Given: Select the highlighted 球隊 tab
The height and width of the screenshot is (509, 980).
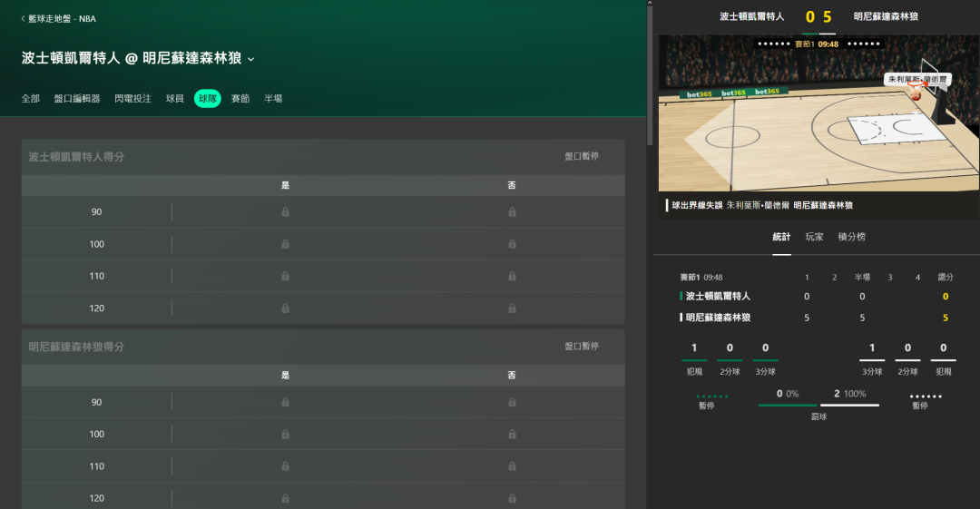Looking at the screenshot, I should pos(208,98).
